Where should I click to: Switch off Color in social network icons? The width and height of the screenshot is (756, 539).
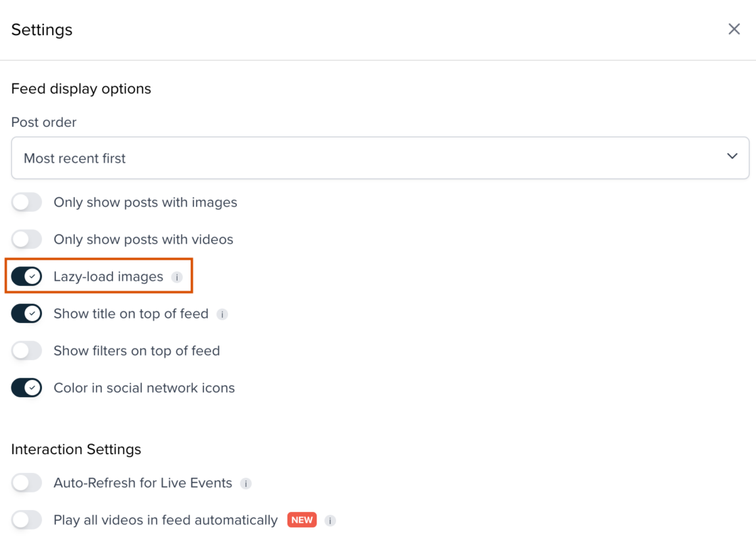click(x=27, y=388)
